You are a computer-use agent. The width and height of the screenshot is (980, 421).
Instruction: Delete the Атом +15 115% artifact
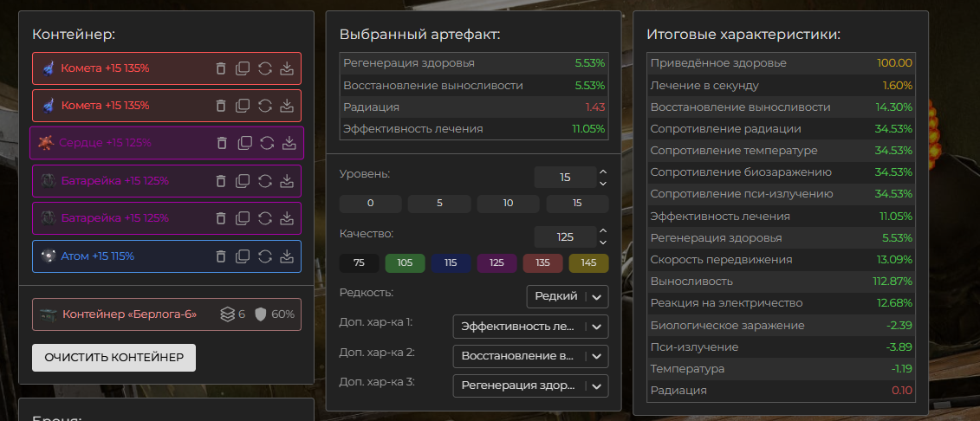(x=221, y=256)
